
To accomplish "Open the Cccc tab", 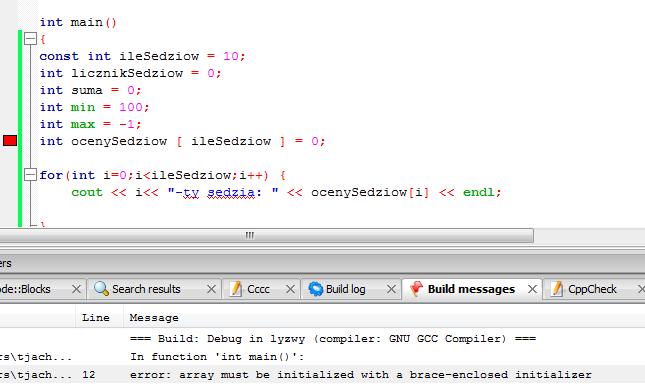I will (x=258, y=289).
